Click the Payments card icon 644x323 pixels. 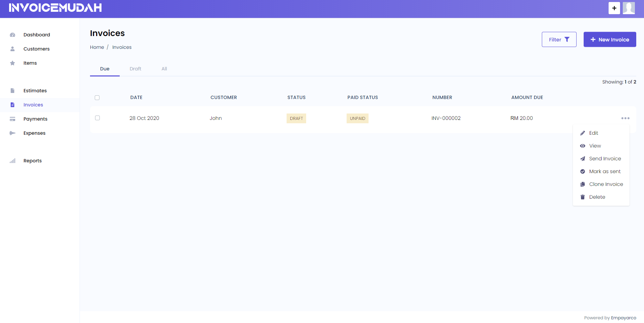coord(12,119)
